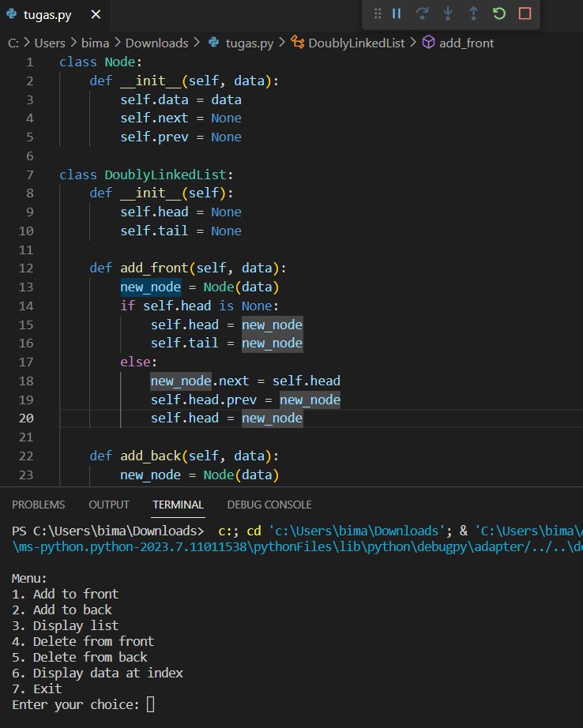
Task: Click 'class DoublyLinkedList:' on line 7
Action: pyautogui.click(x=146, y=175)
